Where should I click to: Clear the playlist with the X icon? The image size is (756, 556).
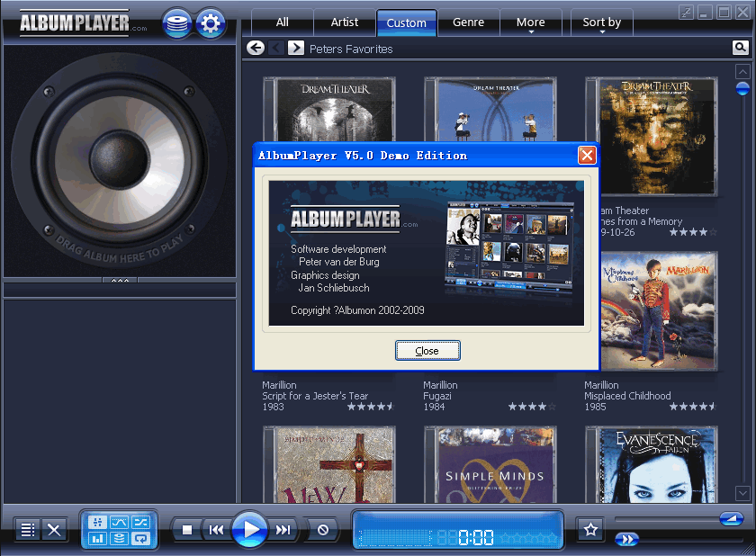tap(53, 530)
